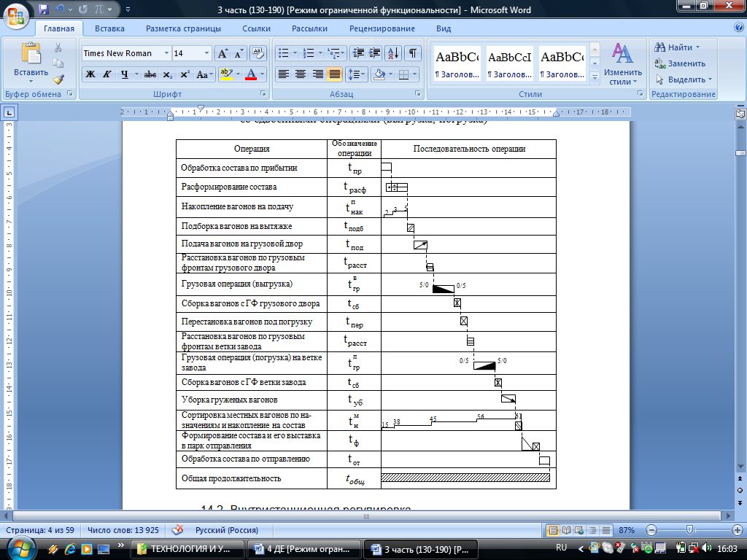The width and height of the screenshot is (747, 560).
Task: Click Найти (Find) button
Action: point(677,47)
